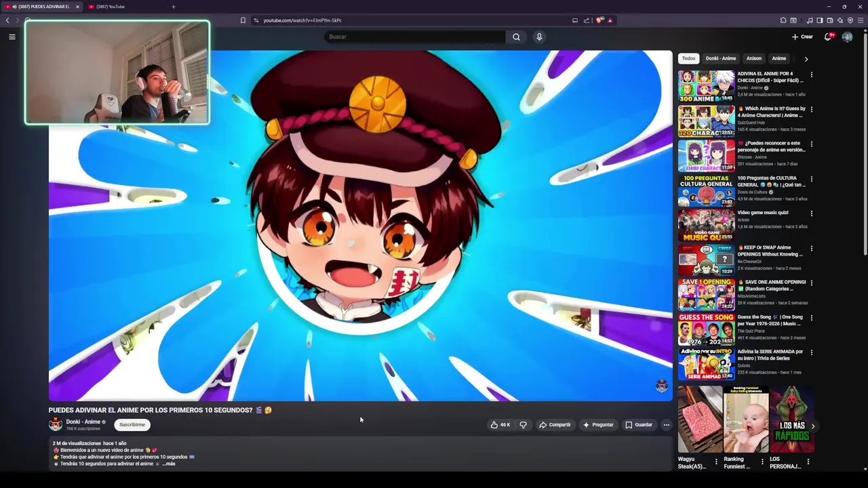868x488 pixels.
Task: Click the video title PUEDES ADIVINAR EL ANIME
Action: (160, 410)
